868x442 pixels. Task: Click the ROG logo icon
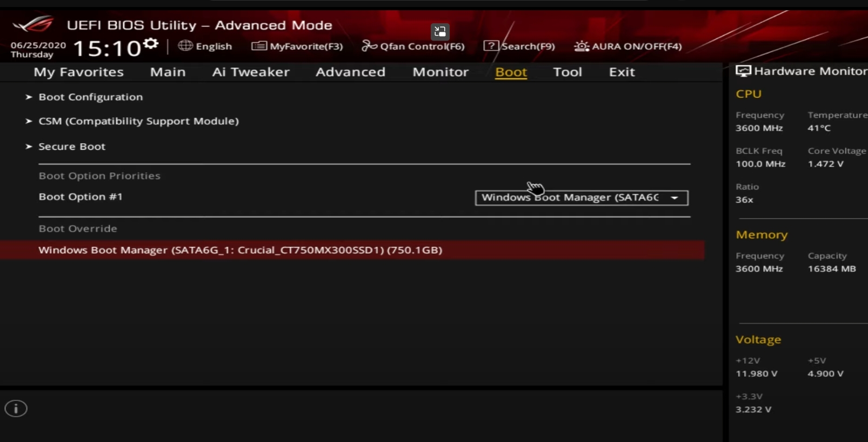(x=34, y=24)
